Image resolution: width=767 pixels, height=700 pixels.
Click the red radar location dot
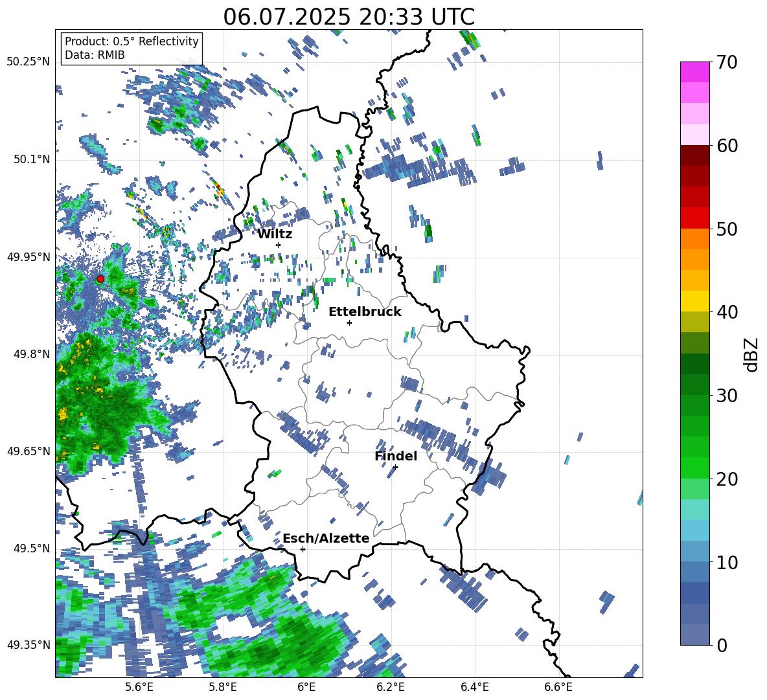[100, 279]
